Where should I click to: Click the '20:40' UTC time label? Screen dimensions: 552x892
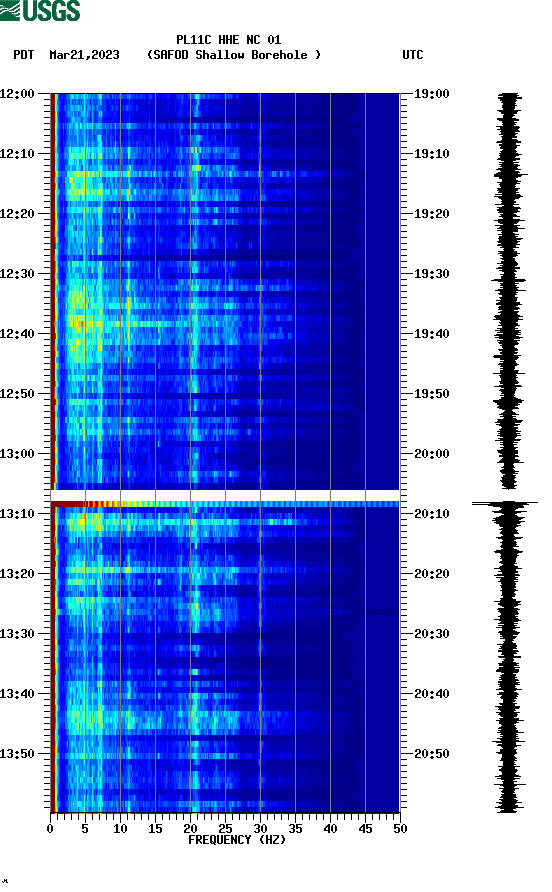tap(431, 694)
